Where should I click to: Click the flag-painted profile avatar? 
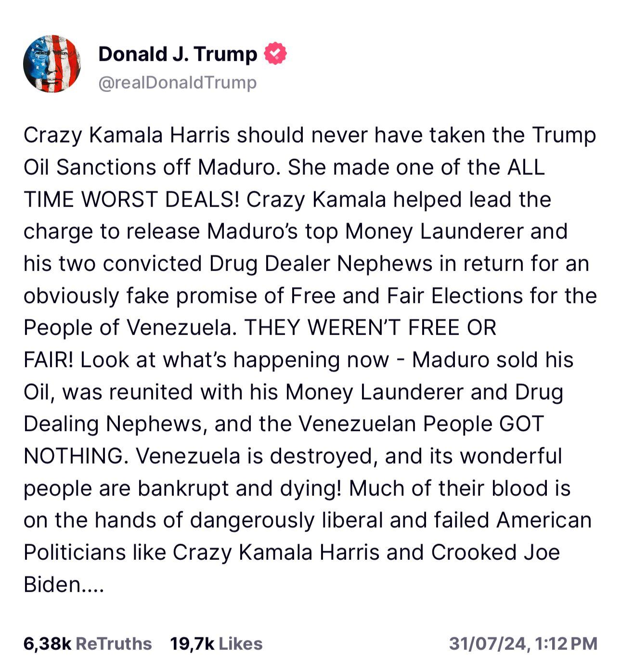tap(52, 64)
